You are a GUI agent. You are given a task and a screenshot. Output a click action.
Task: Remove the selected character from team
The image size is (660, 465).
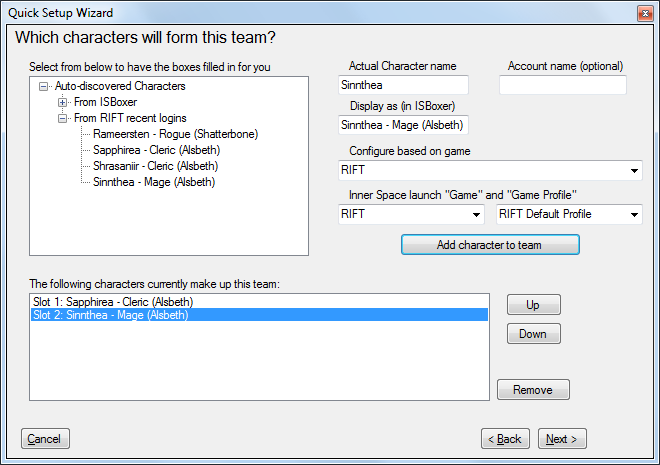[533, 390]
